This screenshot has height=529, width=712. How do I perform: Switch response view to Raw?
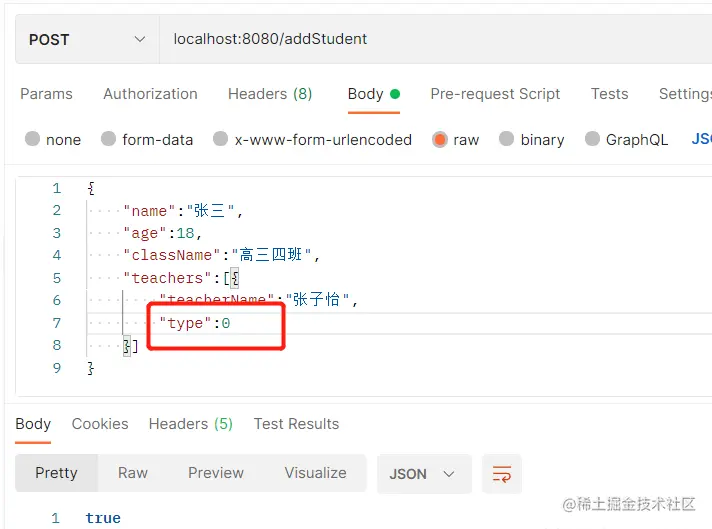tap(133, 473)
